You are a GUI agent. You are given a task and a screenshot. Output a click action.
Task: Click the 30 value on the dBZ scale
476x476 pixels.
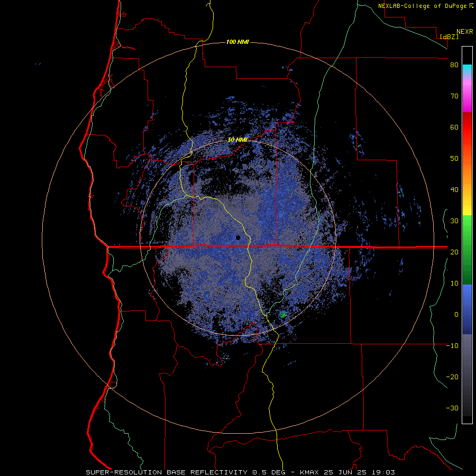[x=454, y=221]
